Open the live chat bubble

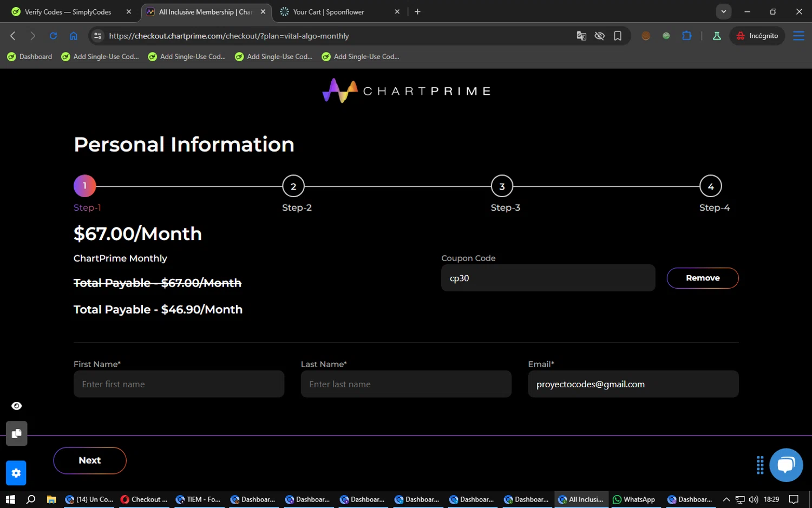pyautogui.click(x=786, y=465)
